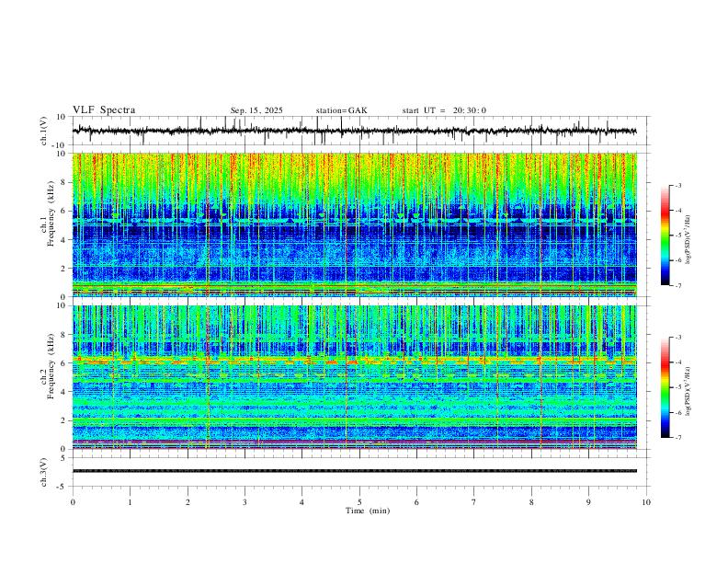Click time axis tick label '7'

pyautogui.click(x=474, y=502)
